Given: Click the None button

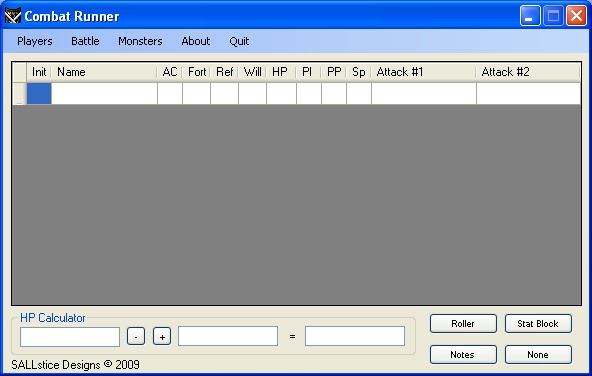Looking at the screenshot, I should pyautogui.click(x=538, y=354).
